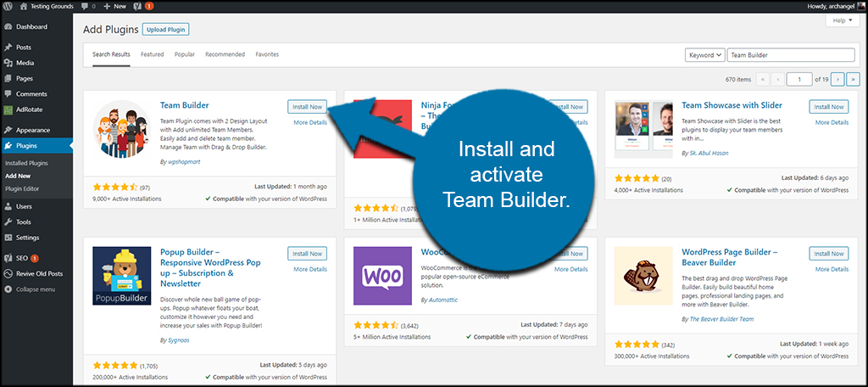Switch to the Favorites tab
The width and height of the screenshot is (868, 387).
(267, 54)
